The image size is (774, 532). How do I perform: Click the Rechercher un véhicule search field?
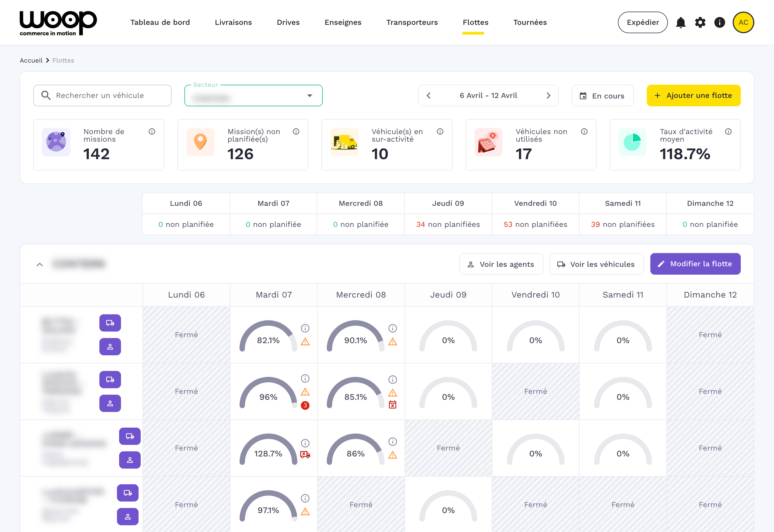click(102, 96)
